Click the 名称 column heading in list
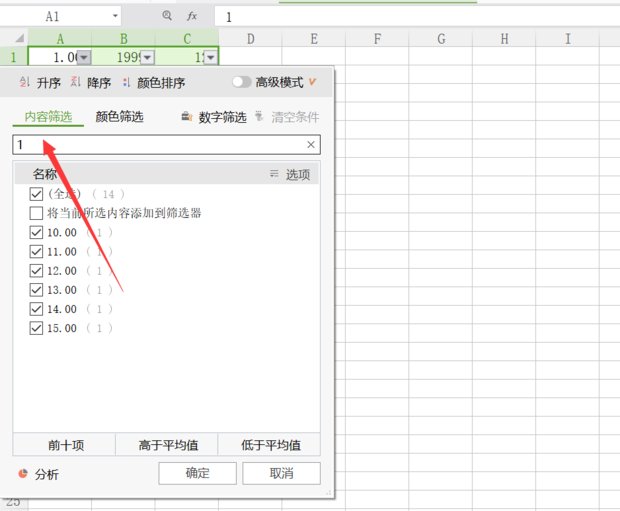This screenshot has height=511, width=620. pos(45,174)
